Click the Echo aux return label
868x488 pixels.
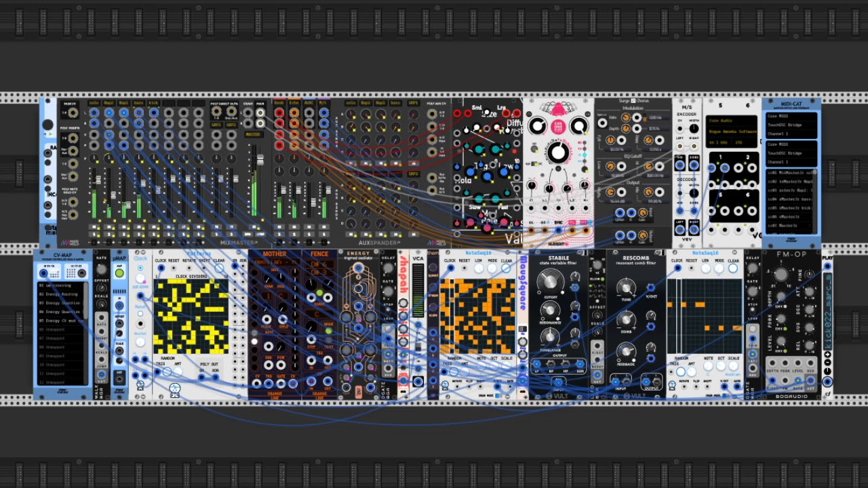[x=294, y=103]
